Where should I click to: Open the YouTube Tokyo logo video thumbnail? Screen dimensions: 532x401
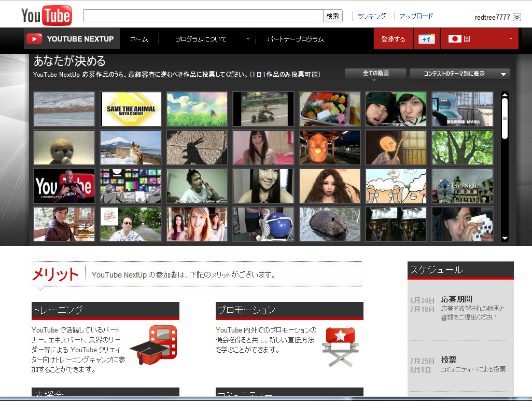pos(64,186)
